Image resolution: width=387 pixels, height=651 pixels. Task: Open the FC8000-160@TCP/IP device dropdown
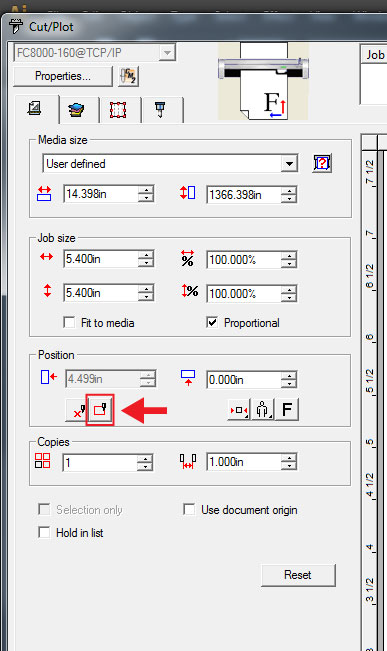[x=167, y=53]
